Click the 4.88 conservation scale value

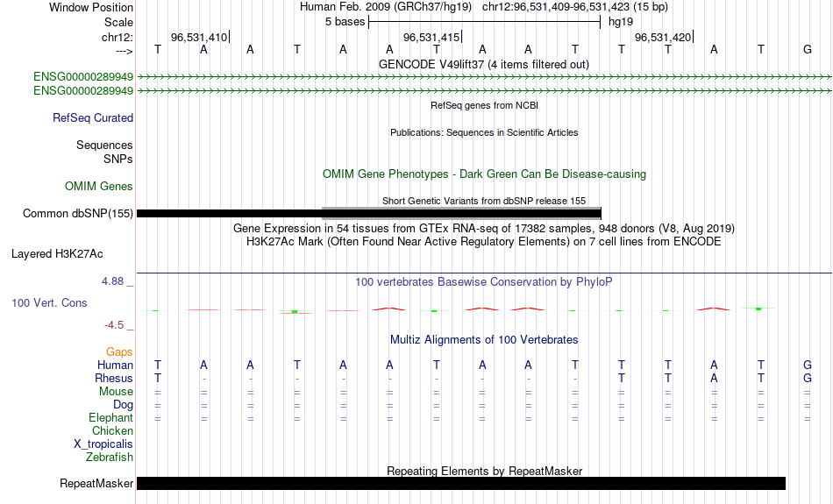[112, 281]
